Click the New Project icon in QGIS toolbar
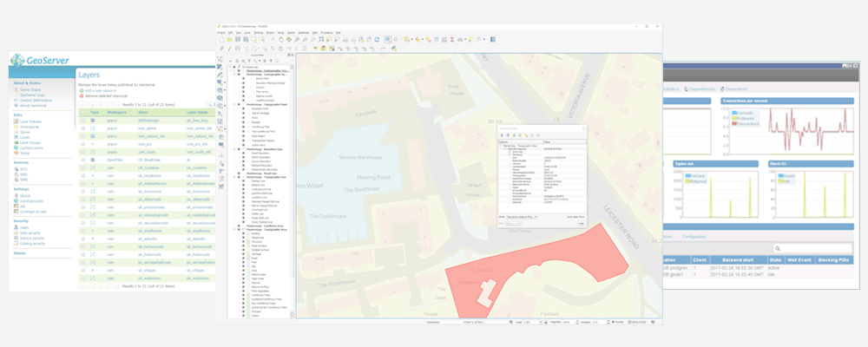The width and height of the screenshot is (868, 347). [222, 39]
